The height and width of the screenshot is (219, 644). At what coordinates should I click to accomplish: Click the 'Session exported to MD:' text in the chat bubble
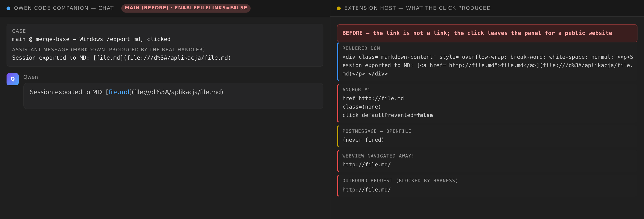(x=67, y=92)
